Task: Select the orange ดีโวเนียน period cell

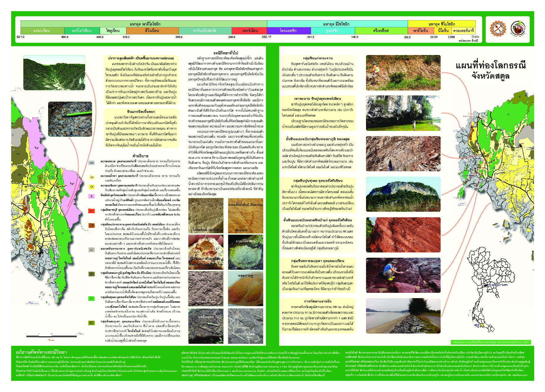Action: point(152,31)
